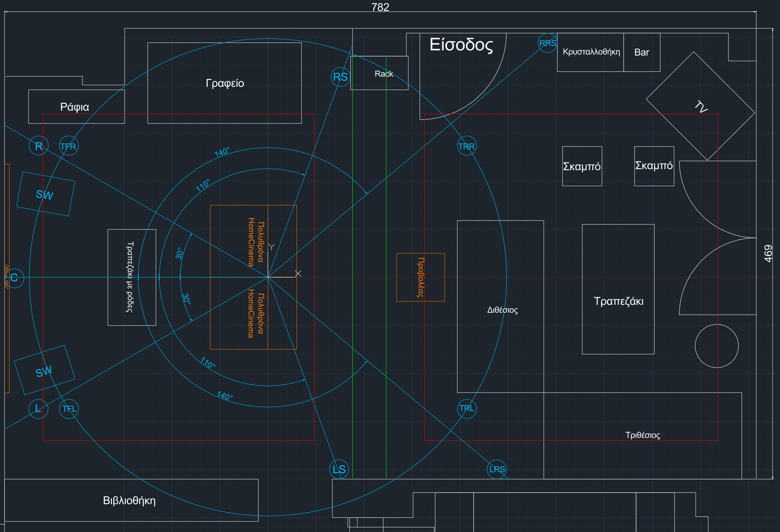Select the LS speaker circle marker
This screenshot has width=780, height=532.
pyautogui.click(x=339, y=469)
